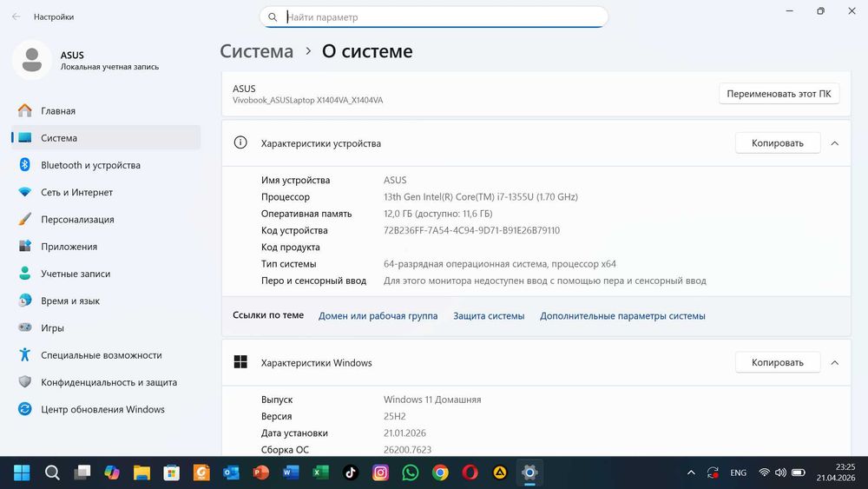Open Opera browser from the taskbar

(470, 472)
